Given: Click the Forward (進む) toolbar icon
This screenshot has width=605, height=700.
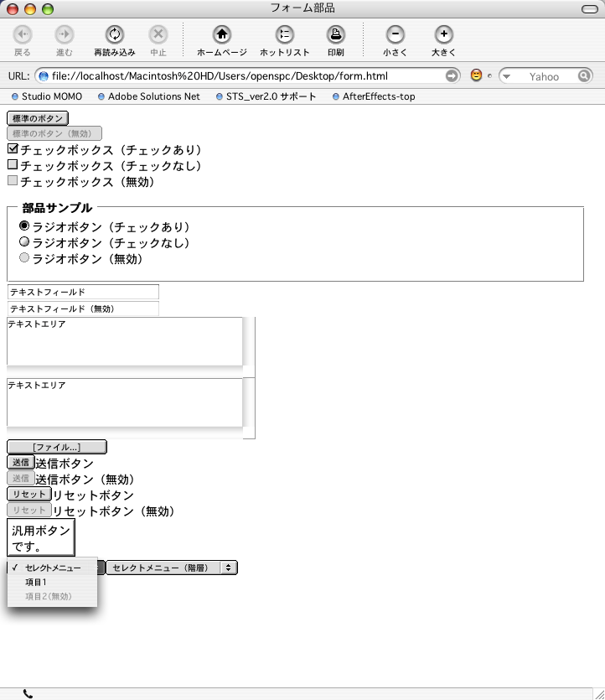Looking at the screenshot, I should [65, 34].
